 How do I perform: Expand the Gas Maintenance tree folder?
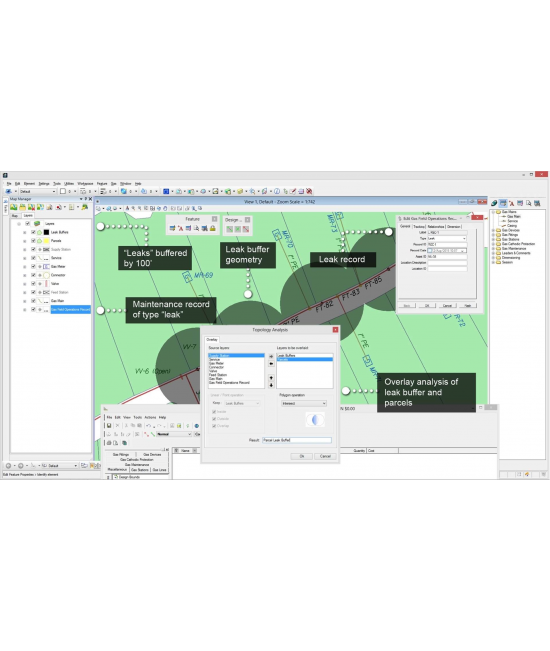493,248
